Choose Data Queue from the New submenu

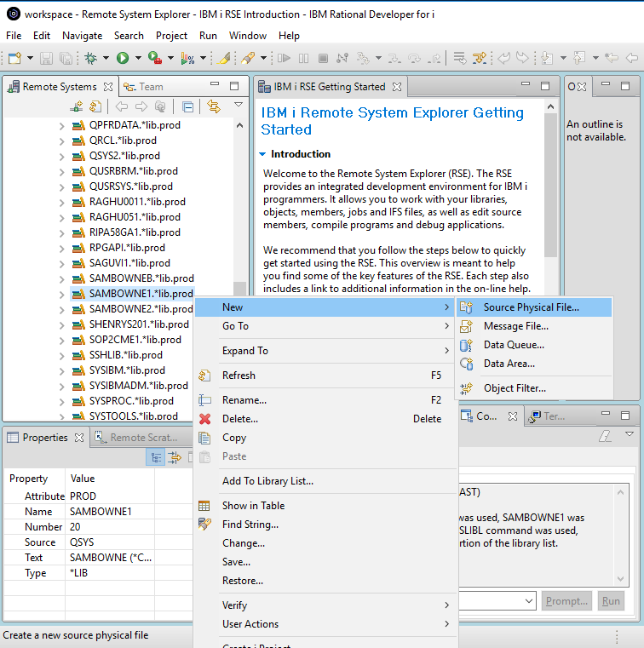click(x=514, y=345)
